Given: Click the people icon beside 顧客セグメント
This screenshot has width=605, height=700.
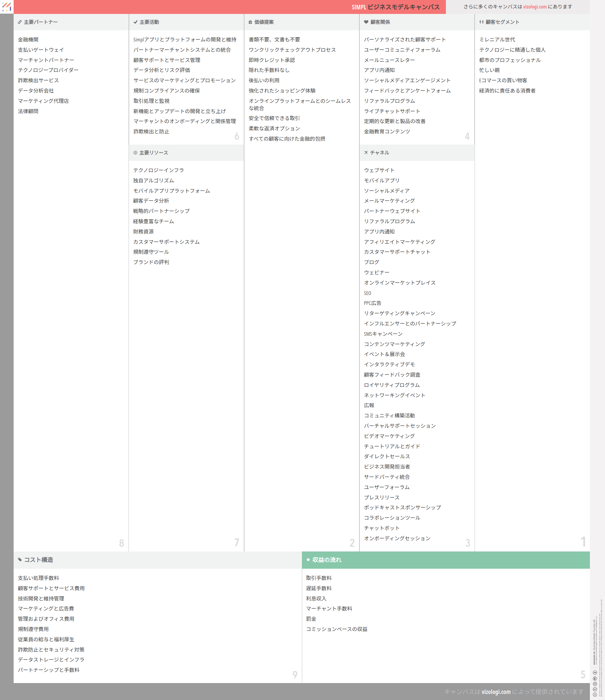Looking at the screenshot, I should tap(481, 22).
